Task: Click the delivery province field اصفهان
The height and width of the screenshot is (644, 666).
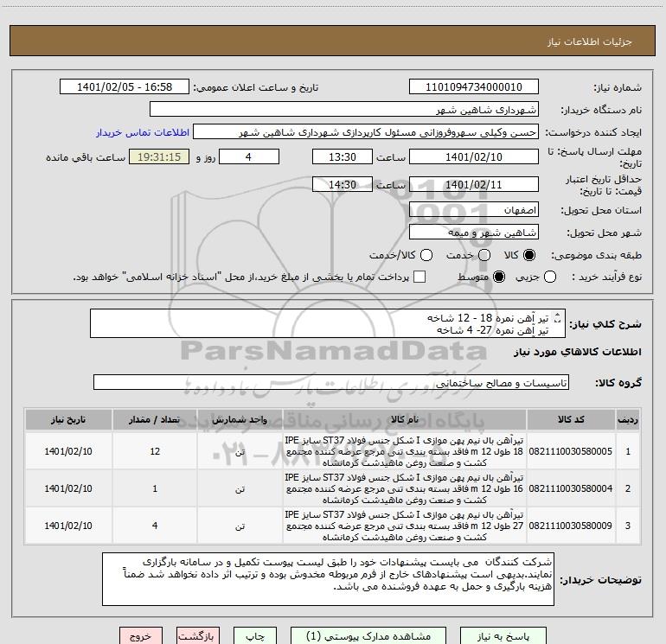Action: [474, 210]
